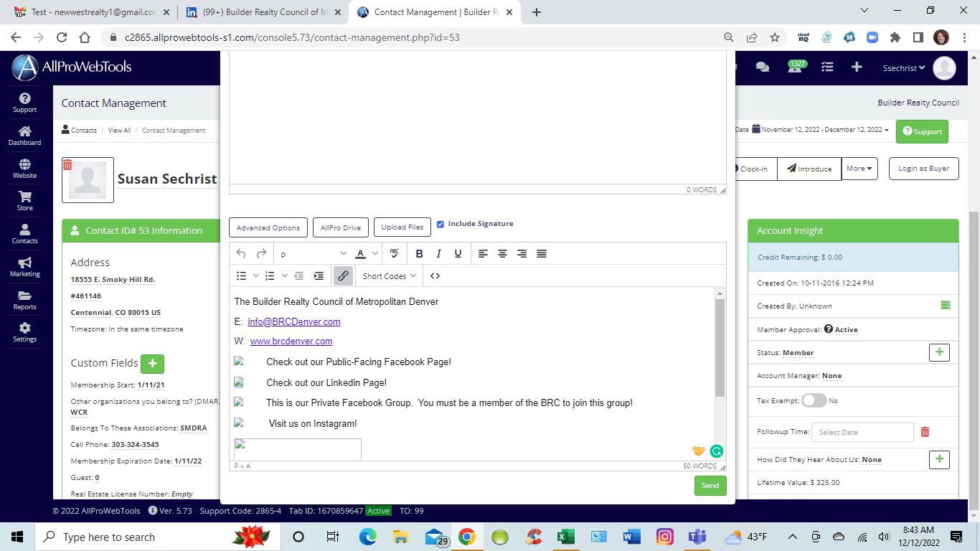
Task: Click Login as Buyer
Action: 924,169
